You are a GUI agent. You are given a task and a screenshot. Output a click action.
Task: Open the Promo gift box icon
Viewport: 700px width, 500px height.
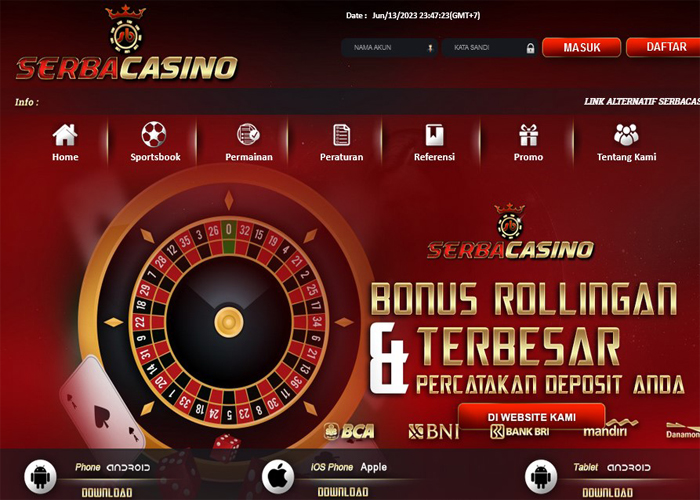coord(528,135)
